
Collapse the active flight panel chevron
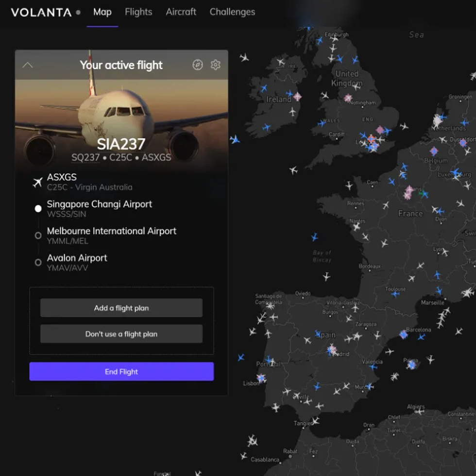pyautogui.click(x=28, y=65)
